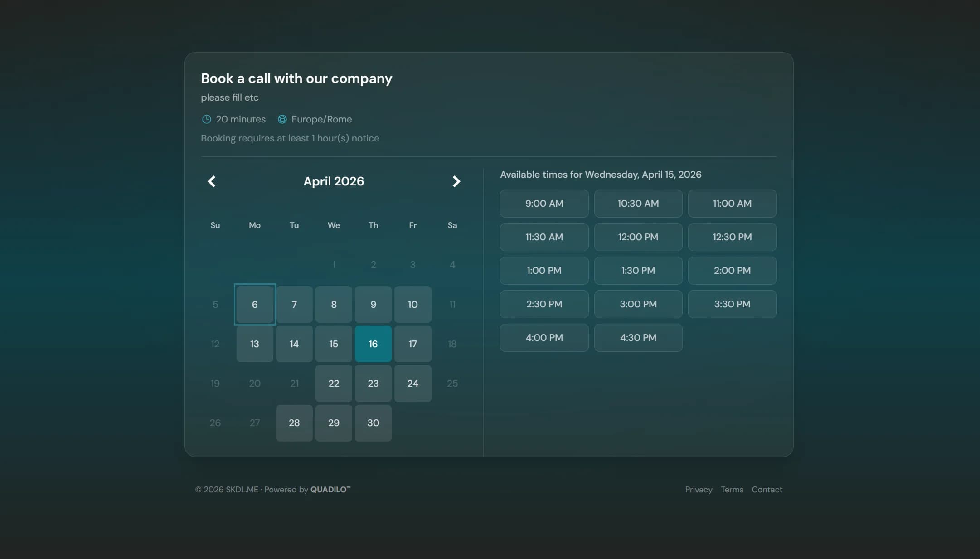Click disabled date 12
The height and width of the screenshot is (559, 980).
tap(215, 344)
